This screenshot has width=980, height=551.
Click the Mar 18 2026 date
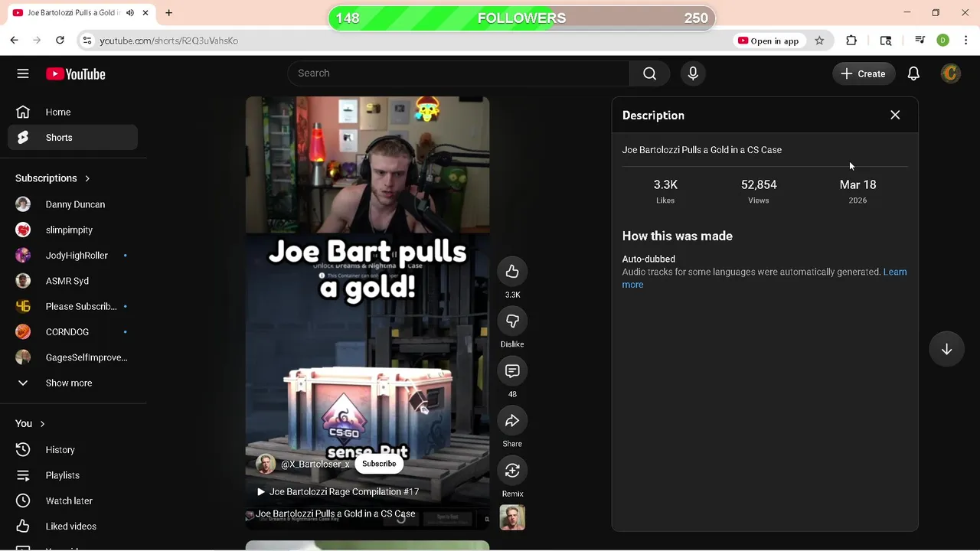[x=857, y=191]
